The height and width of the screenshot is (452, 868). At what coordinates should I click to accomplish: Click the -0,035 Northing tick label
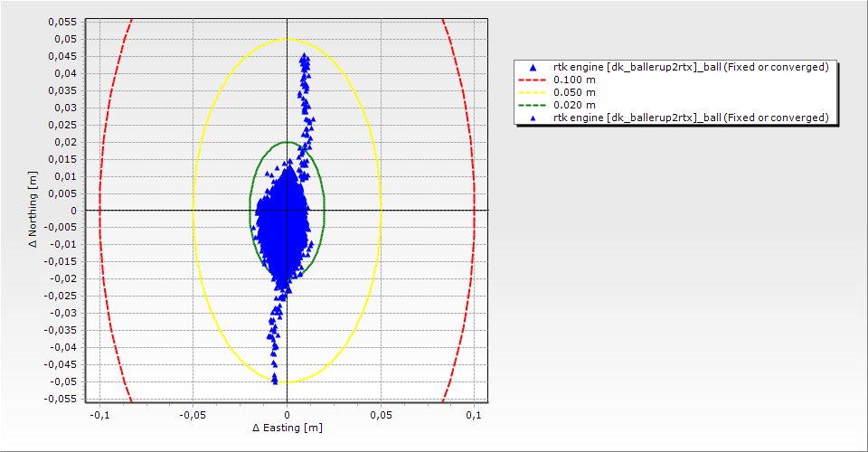click(x=61, y=330)
